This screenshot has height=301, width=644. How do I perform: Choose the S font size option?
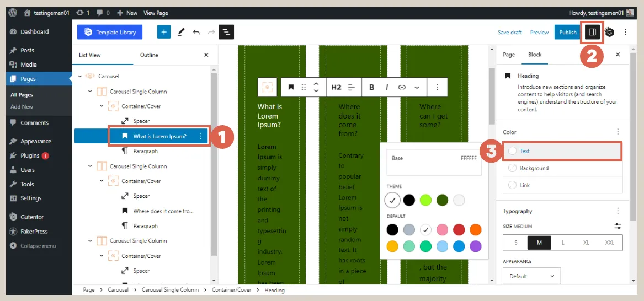(516, 243)
